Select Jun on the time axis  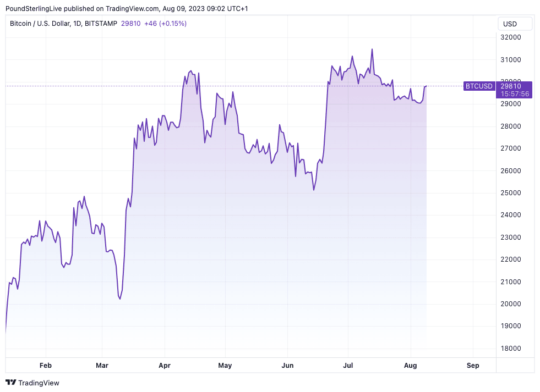(287, 365)
